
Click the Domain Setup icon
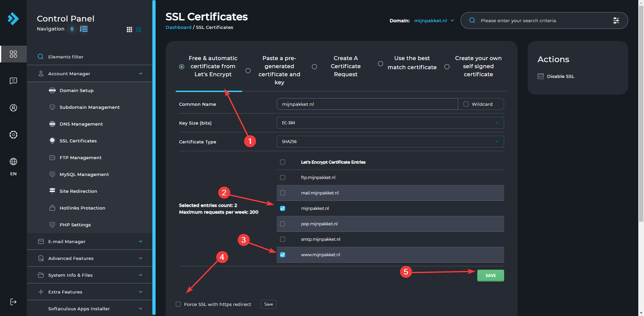(x=52, y=90)
